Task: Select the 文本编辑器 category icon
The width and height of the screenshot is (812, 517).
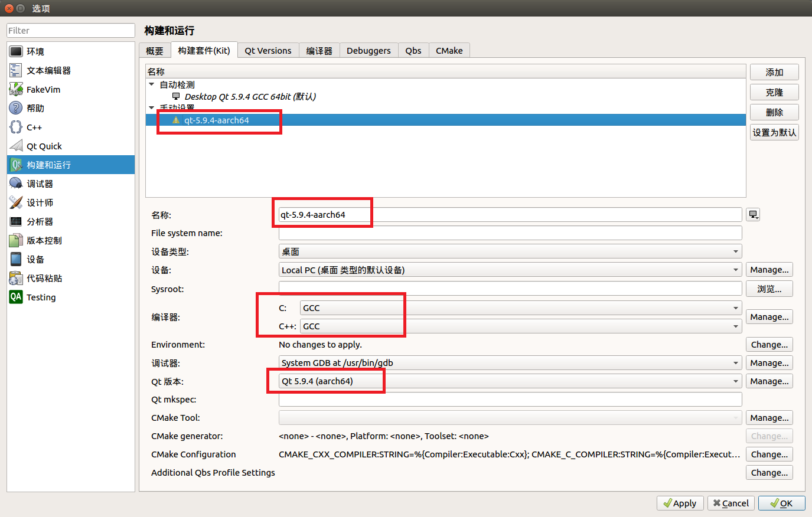Action: 16,70
